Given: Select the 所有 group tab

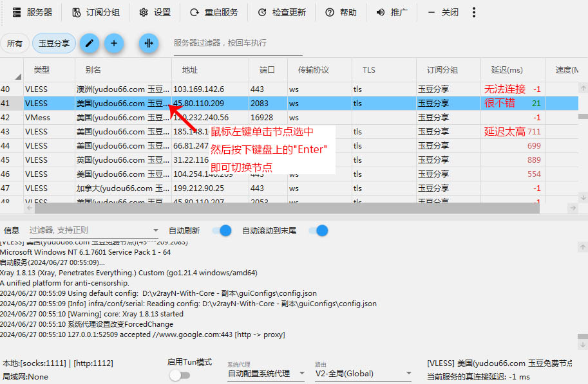Looking at the screenshot, I should (x=14, y=43).
